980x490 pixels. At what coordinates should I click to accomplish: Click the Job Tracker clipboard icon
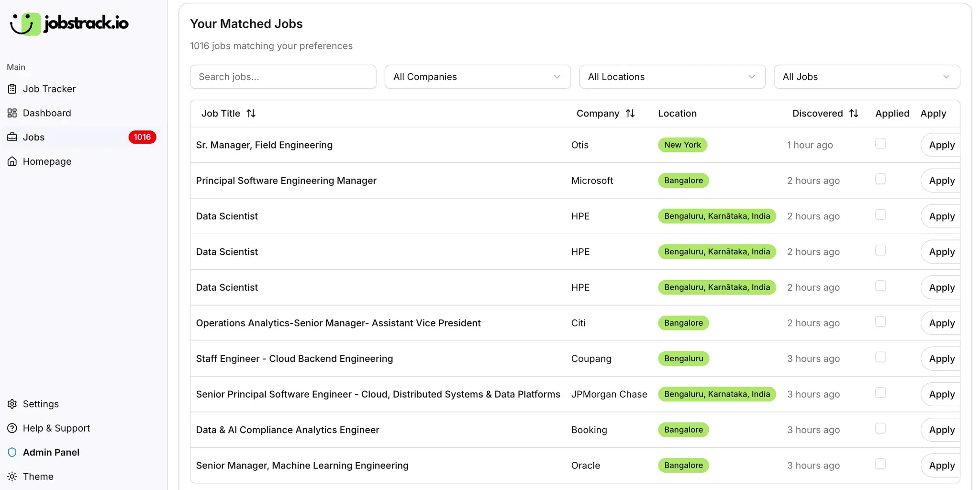(12, 89)
